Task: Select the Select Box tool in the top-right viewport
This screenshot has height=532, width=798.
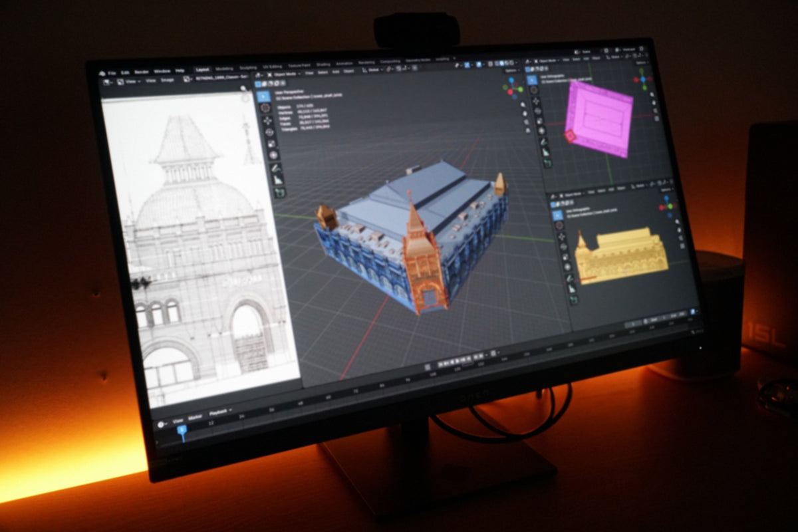Action: click(532, 79)
